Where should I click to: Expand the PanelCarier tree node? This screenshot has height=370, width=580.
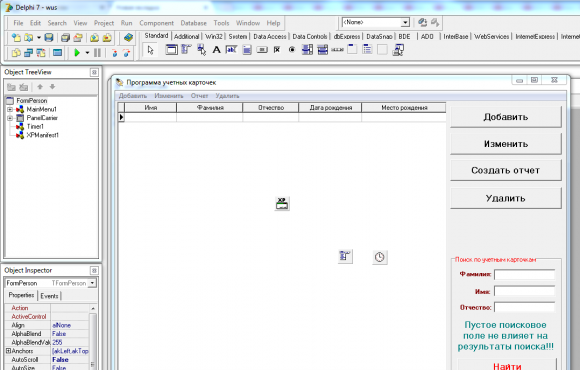click(x=10, y=118)
